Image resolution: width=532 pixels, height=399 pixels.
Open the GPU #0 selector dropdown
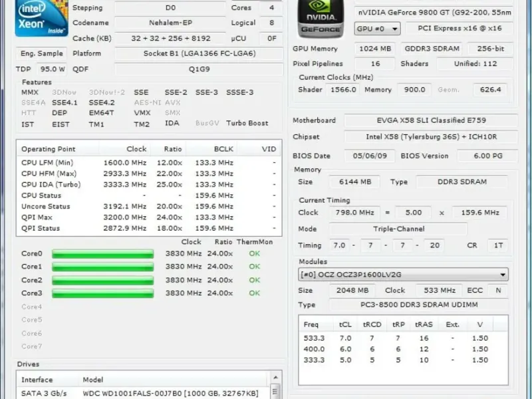point(377,29)
